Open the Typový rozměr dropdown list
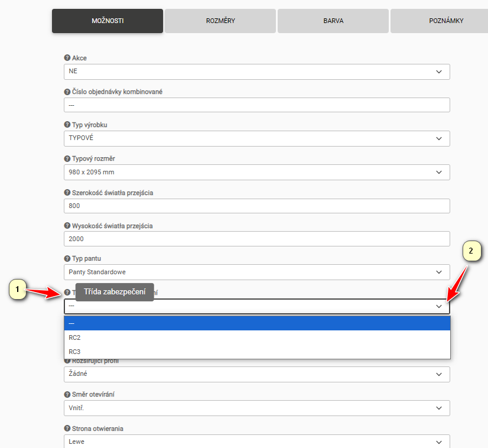The width and height of the screenshot is (488, 448). pyautogui.click(x=256, y=172)
